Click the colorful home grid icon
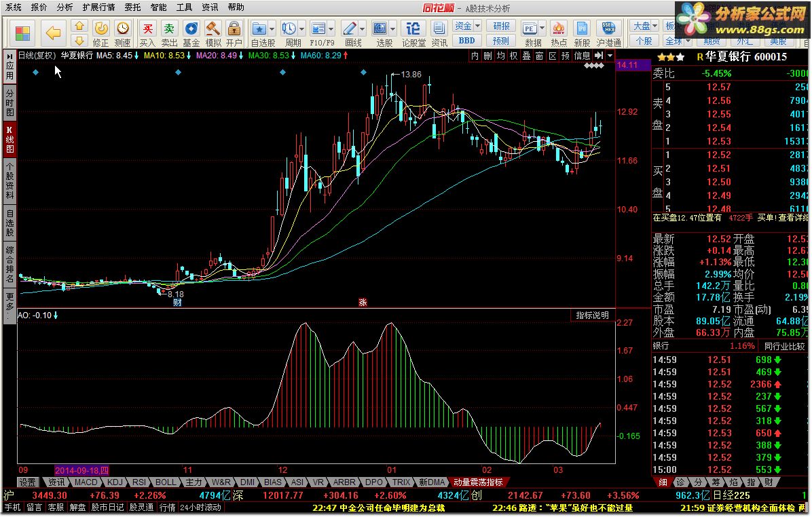812x517 pixels. point(22,33)
